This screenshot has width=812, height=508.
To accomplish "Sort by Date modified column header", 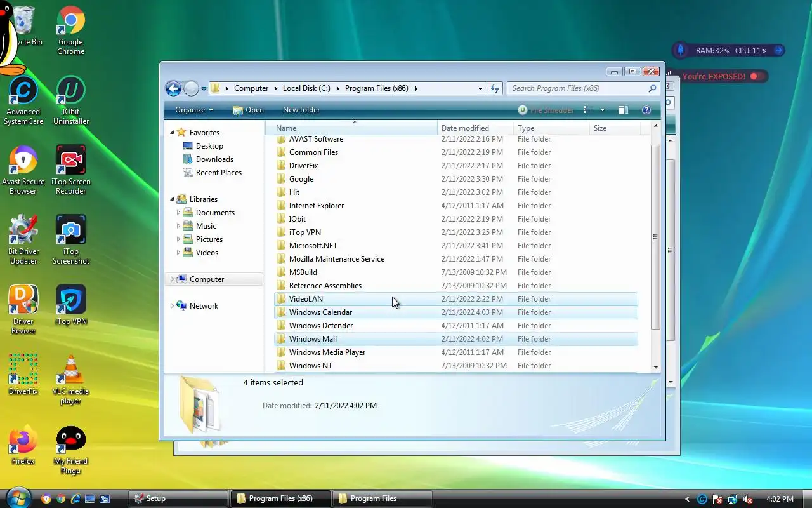I will [476, 128].
